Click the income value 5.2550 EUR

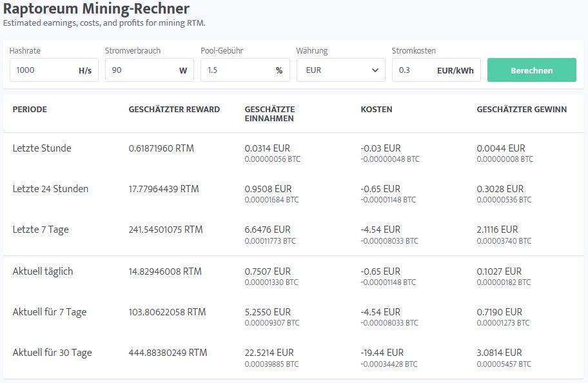point(268,312)
